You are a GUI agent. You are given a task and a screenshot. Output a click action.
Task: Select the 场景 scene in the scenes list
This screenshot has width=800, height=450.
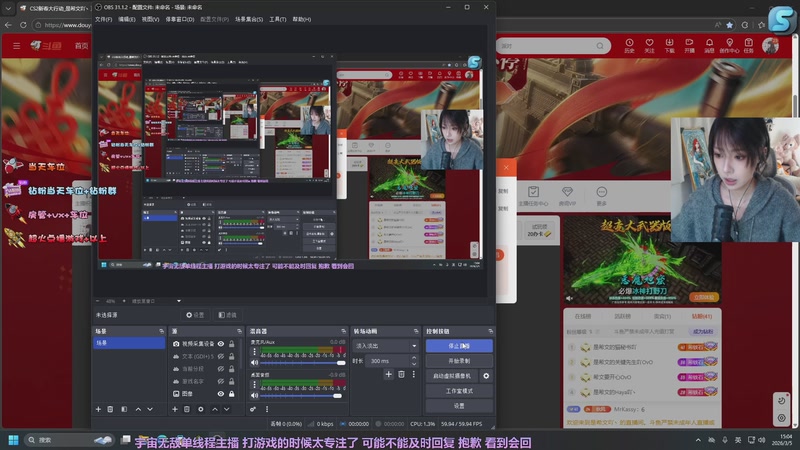pos(129,343)
